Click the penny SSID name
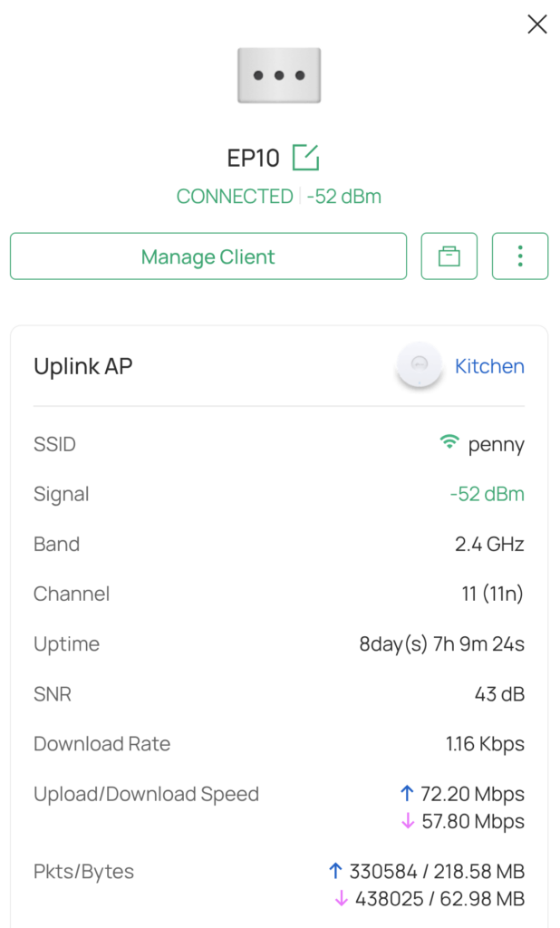 pos(496,444)
